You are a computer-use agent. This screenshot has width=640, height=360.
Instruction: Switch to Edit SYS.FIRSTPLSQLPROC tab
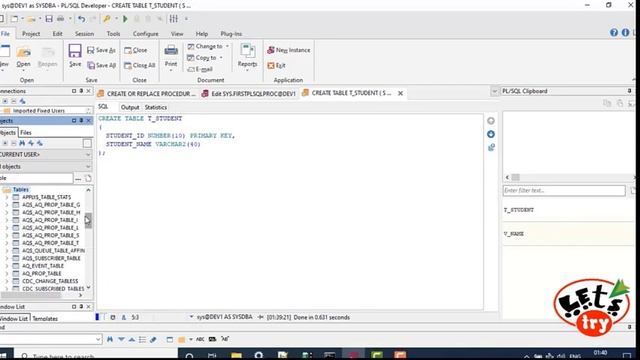[249, 94]
